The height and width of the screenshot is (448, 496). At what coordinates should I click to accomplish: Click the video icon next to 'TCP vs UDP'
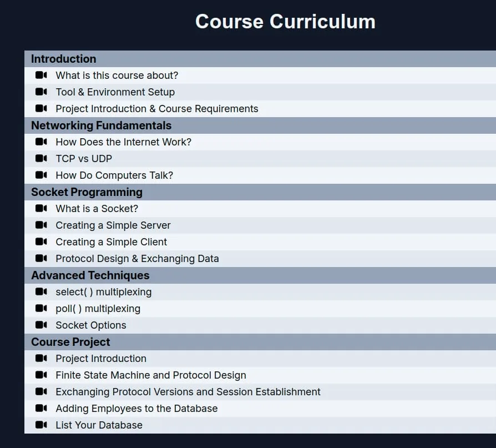click(41, 159)
